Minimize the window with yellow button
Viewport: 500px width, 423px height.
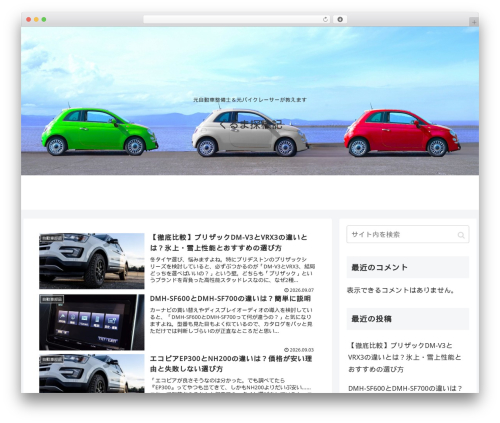pos(36,20)
